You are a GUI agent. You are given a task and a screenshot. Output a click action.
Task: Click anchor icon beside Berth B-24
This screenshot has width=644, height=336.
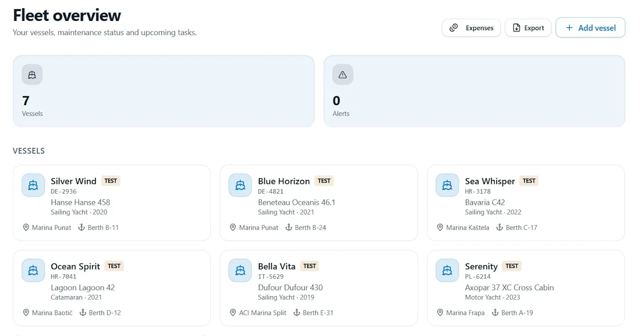289,227
